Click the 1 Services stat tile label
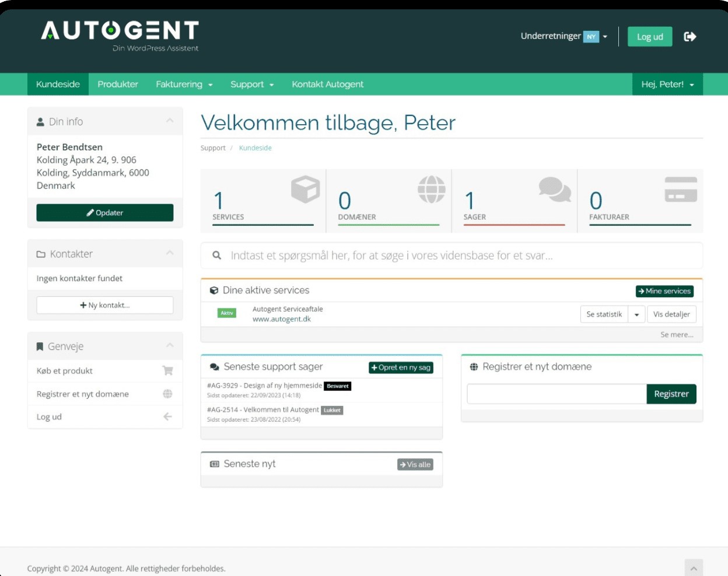Screen dimensions: 728x576 click(228, 217)
